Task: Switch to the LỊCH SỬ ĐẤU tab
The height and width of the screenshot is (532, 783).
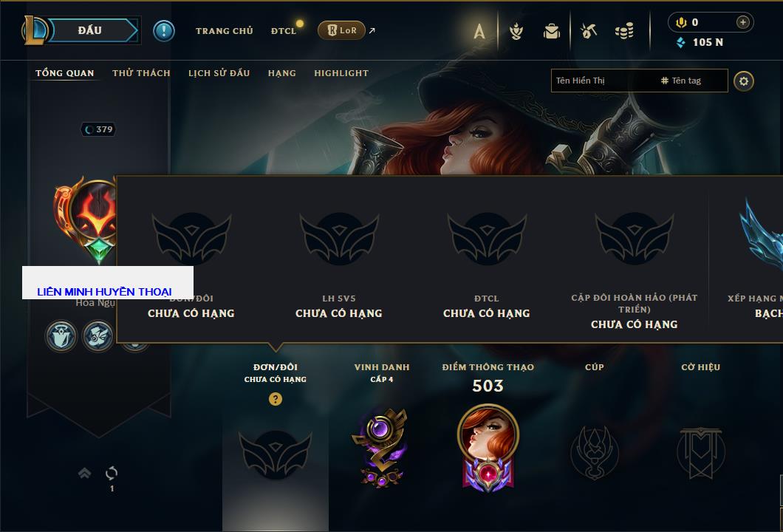Action: point(219,73)
